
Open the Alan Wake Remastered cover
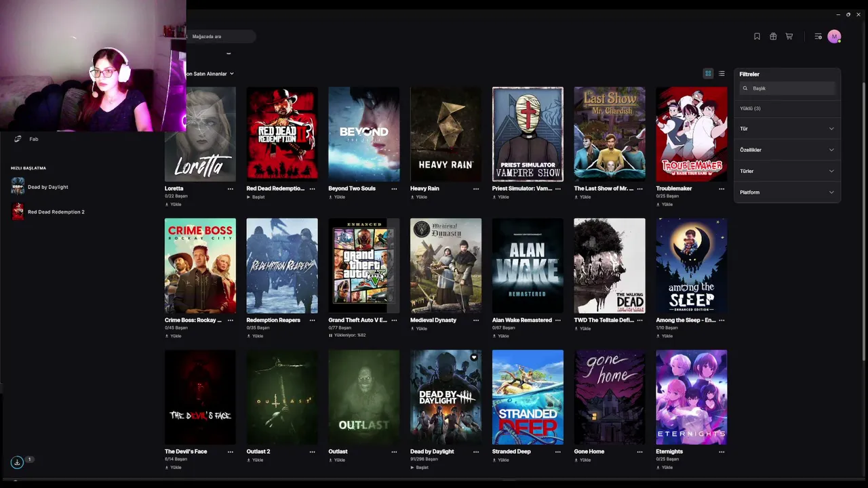point(528,266)
